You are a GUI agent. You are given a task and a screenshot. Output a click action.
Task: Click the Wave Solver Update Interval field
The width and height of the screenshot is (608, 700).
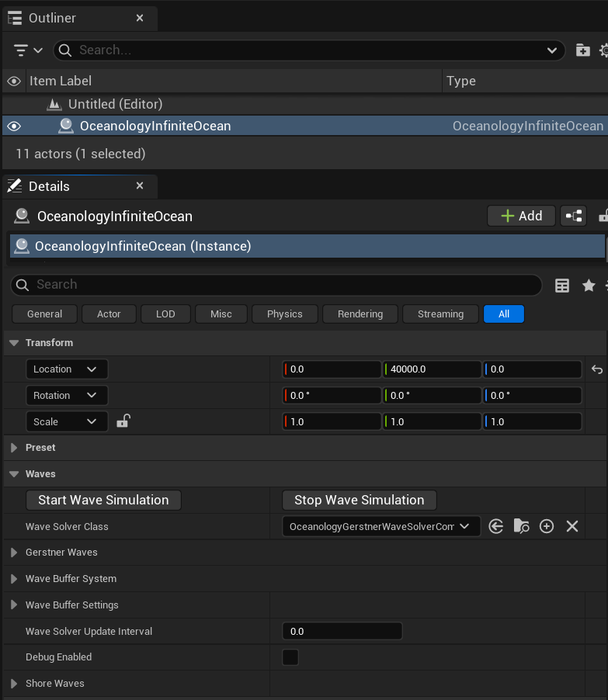(x=342, y=631)
